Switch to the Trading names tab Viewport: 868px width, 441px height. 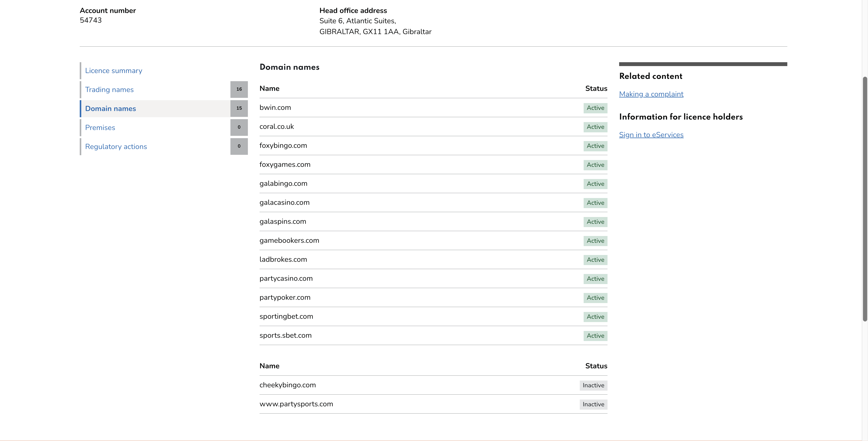(109, 90)
